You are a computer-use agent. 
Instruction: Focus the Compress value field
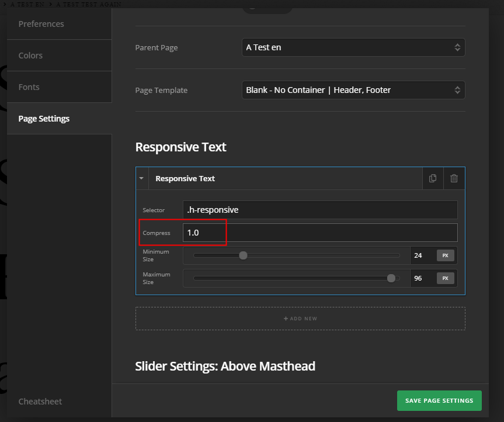(319, 233)
